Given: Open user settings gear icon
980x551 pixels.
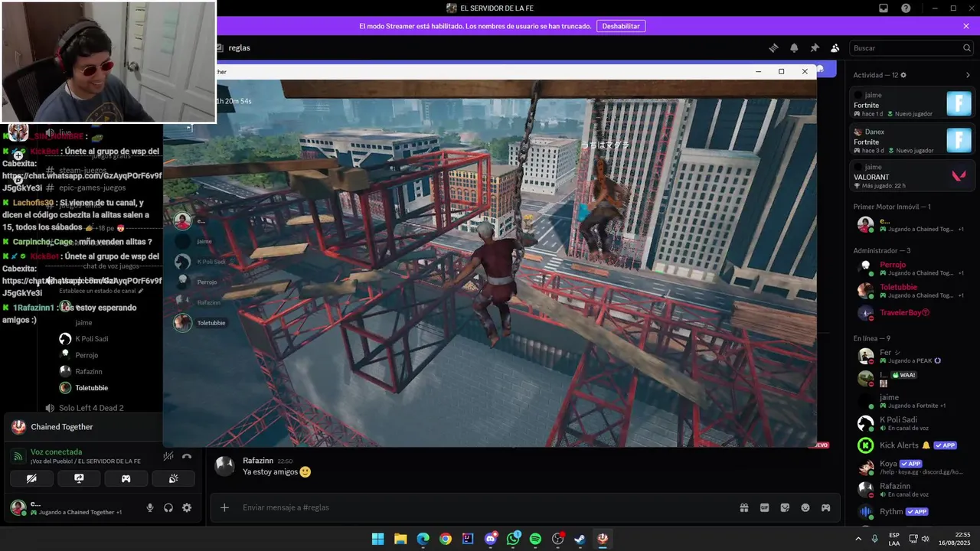Looking at the screenshot, I should (187, 507).
